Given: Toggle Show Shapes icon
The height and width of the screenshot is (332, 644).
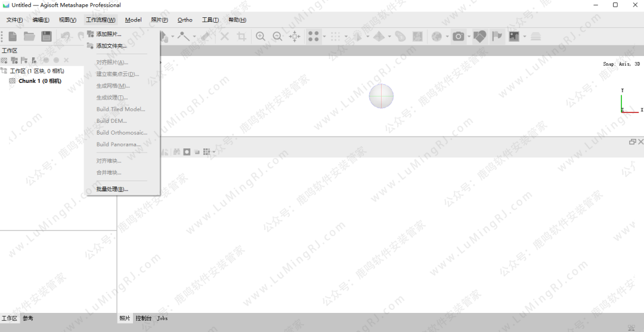Looking at the screenshot, I should (479, 36).
